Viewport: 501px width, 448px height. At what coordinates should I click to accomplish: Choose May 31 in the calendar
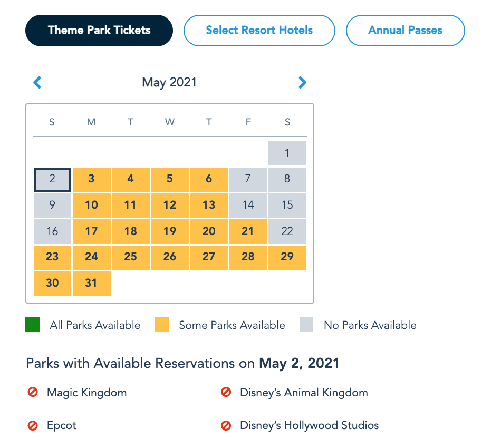(91, 283)
